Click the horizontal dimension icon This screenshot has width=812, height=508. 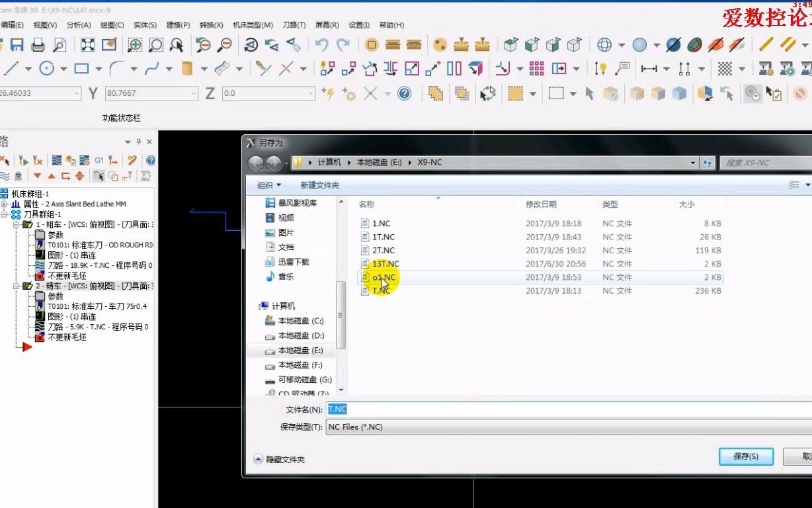click(x=649, y=68)
